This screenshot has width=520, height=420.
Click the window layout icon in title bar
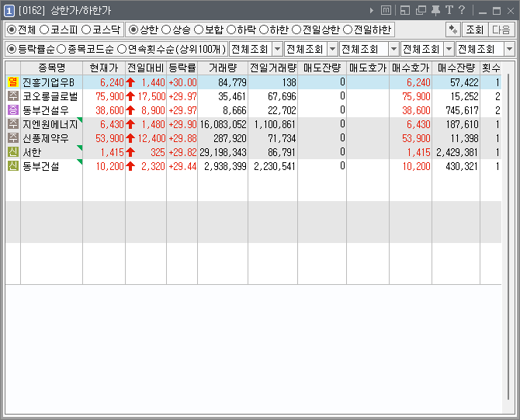[x=405, y=10]
